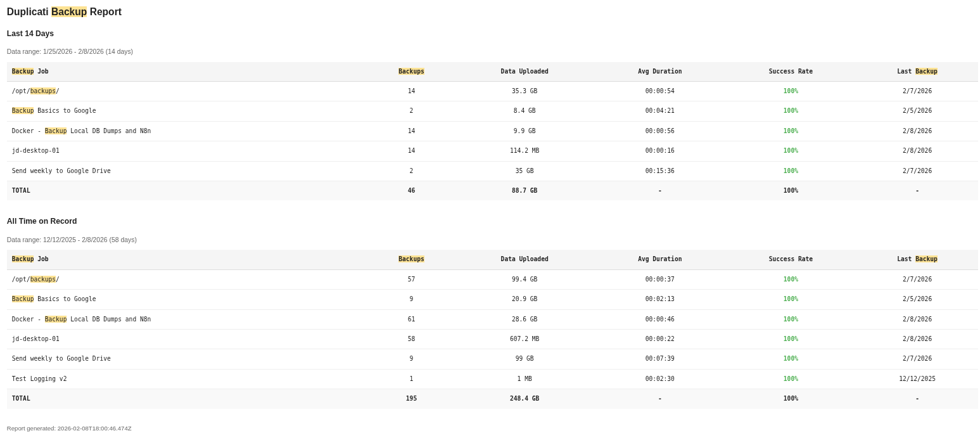
Task: Open the /opt/backups/ job row
Action: click(35, 91)
